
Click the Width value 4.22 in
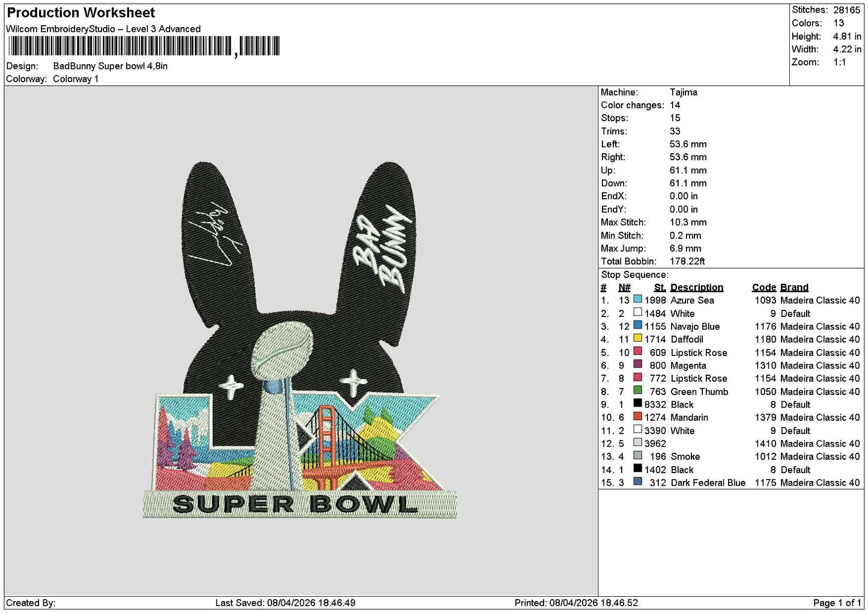847,49
